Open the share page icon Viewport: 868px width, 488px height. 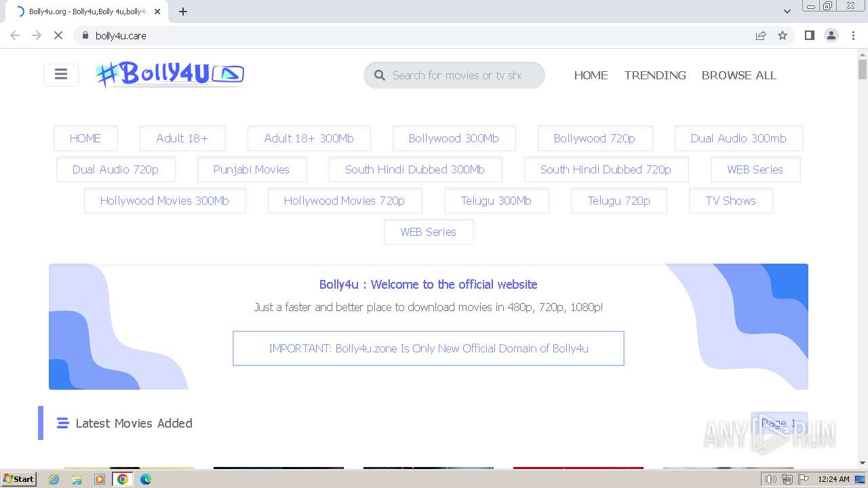tap(761, 35)
